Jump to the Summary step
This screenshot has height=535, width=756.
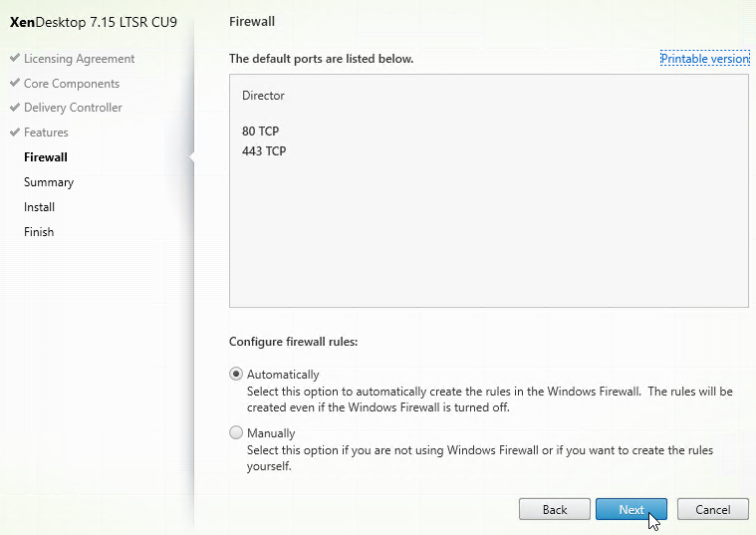49,182
